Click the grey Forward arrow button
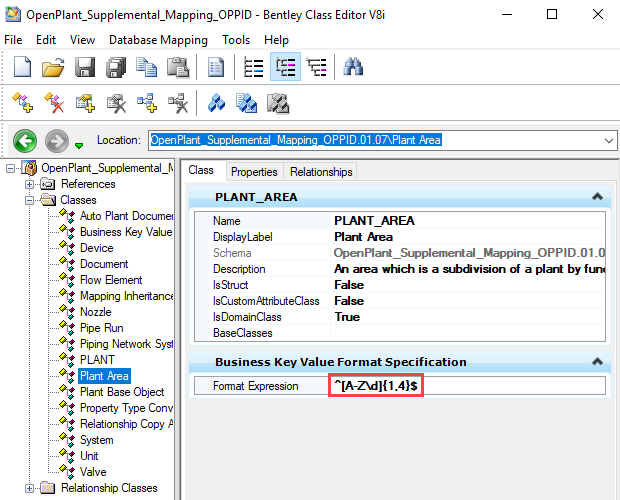The width and height of the screenshot is (620, 500). 57,141
